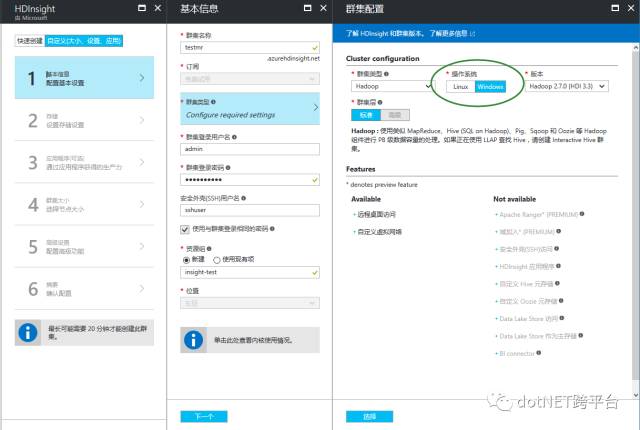
Task: Click the 选择 button in 群集配置
Action: [x=369, y=417]
